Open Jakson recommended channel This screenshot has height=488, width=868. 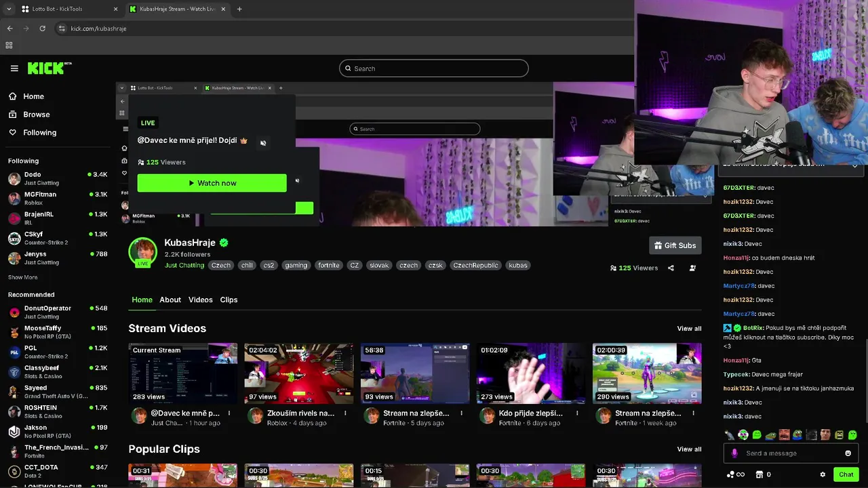point(58,431)
